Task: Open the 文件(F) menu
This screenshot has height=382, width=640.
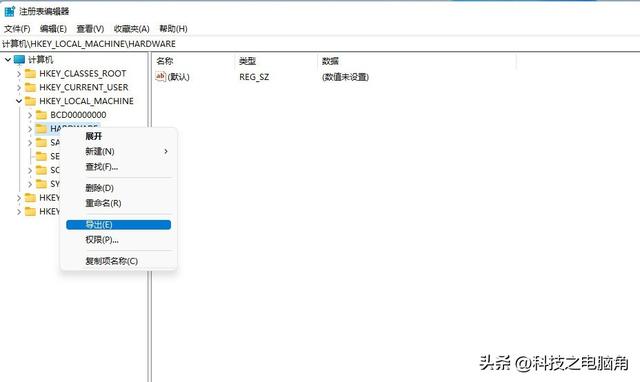Action: [17, 29]
